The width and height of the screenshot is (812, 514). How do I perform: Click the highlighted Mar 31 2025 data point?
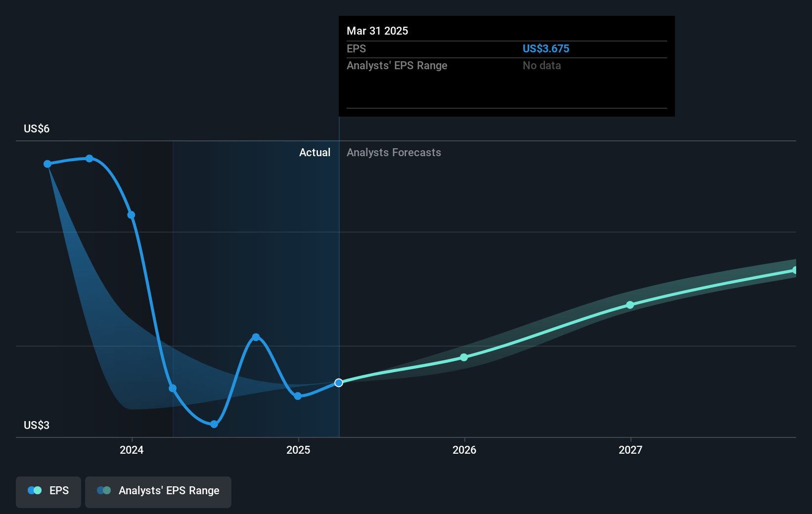(x=339, y=383)
